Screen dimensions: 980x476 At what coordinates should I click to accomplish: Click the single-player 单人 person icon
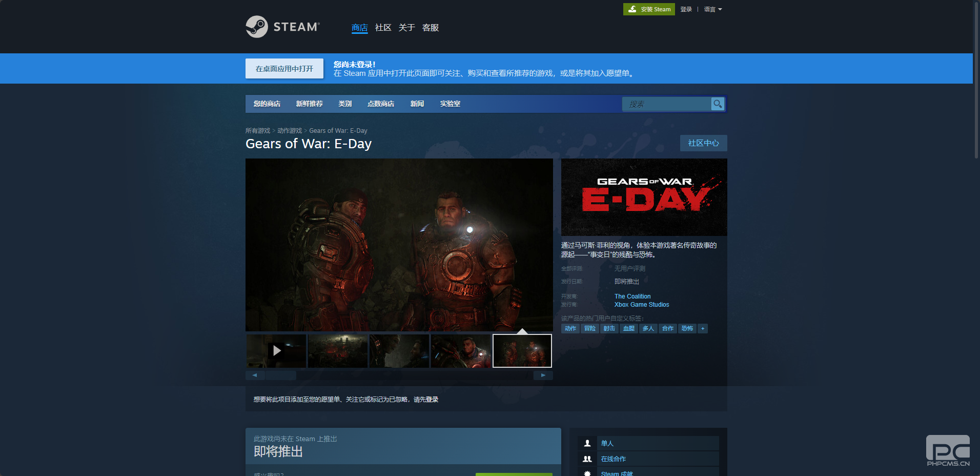pos(587,443)
